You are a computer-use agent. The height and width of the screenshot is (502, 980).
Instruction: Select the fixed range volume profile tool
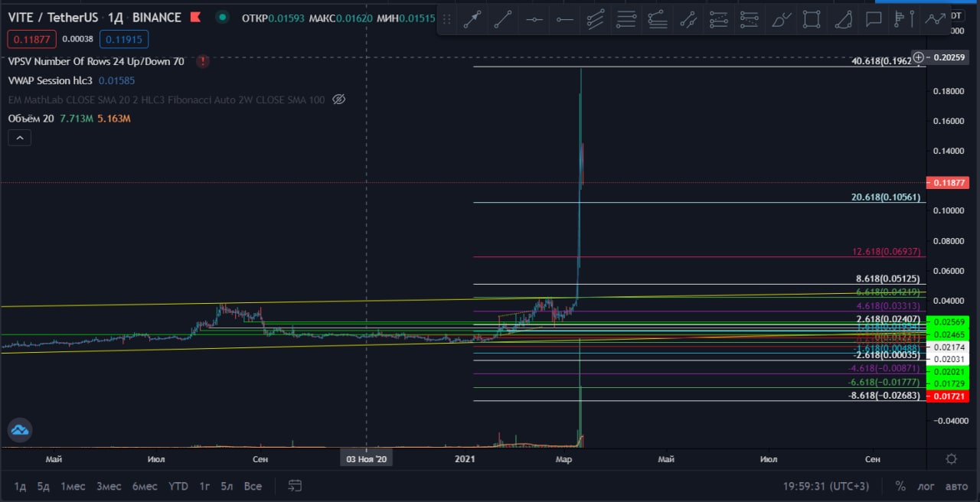(x=904, y=21)
